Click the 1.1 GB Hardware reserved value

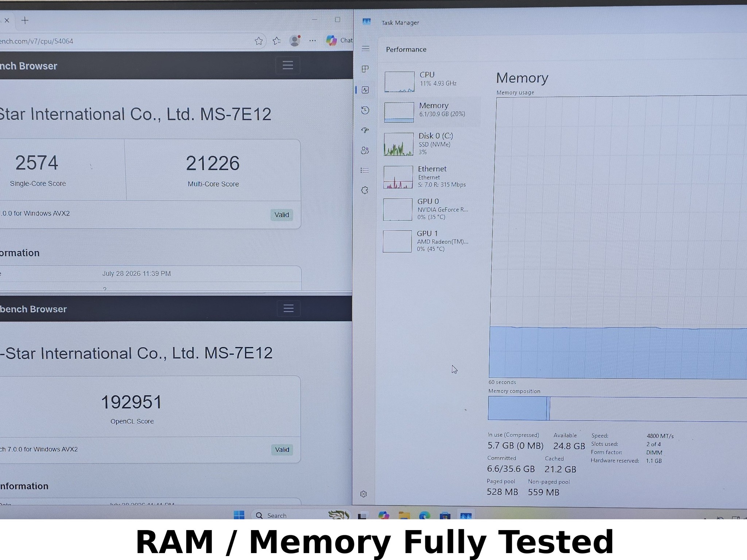(654, 461)
